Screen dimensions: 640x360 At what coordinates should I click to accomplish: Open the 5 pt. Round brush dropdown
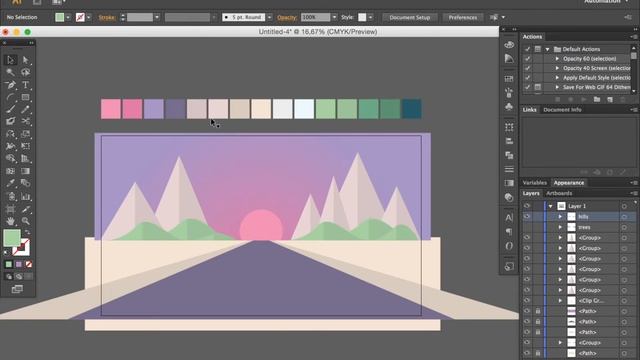(x=269, y=17)
